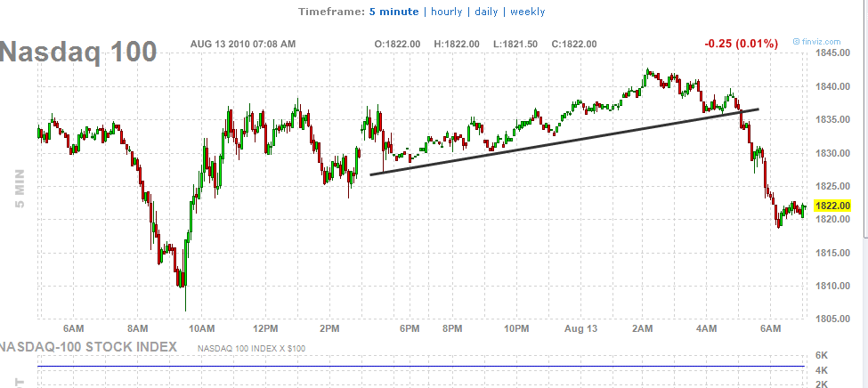Click the 12PM time axis label
Viewport: 868px width, 388px height.
[265, 328]
